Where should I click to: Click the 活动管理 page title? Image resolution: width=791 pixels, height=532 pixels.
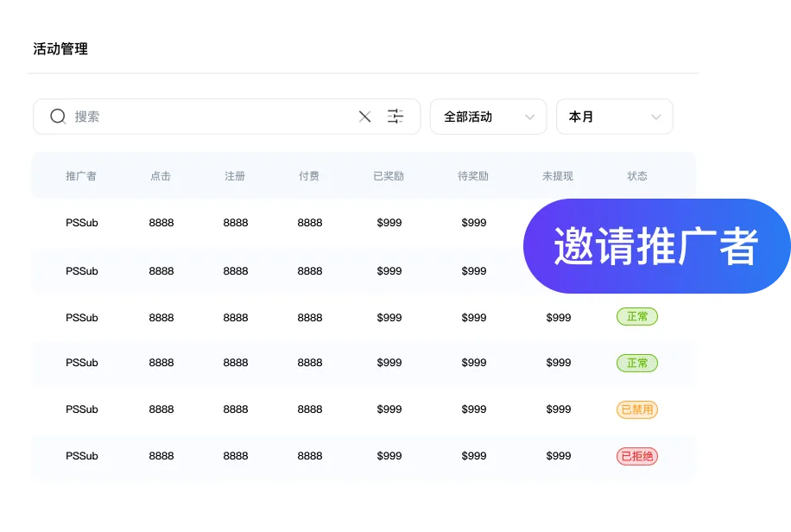(59, 48)
